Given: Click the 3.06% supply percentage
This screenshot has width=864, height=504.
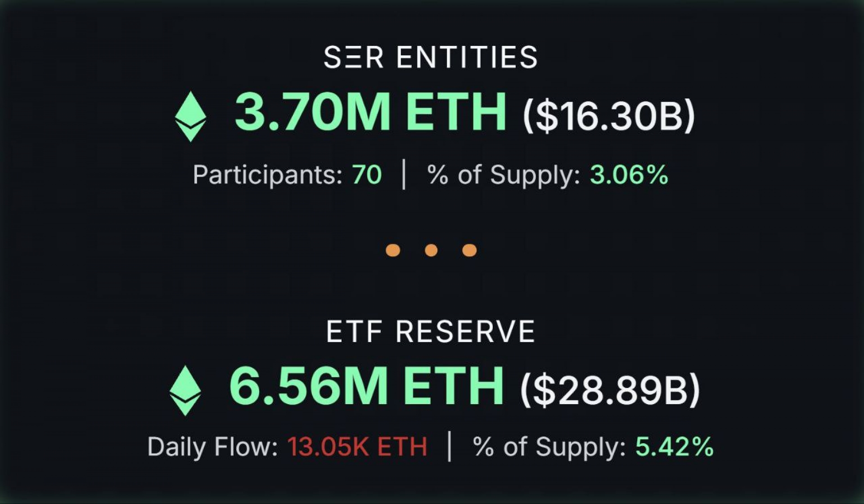Looking at the screenshot, I should tap(629, 174).
